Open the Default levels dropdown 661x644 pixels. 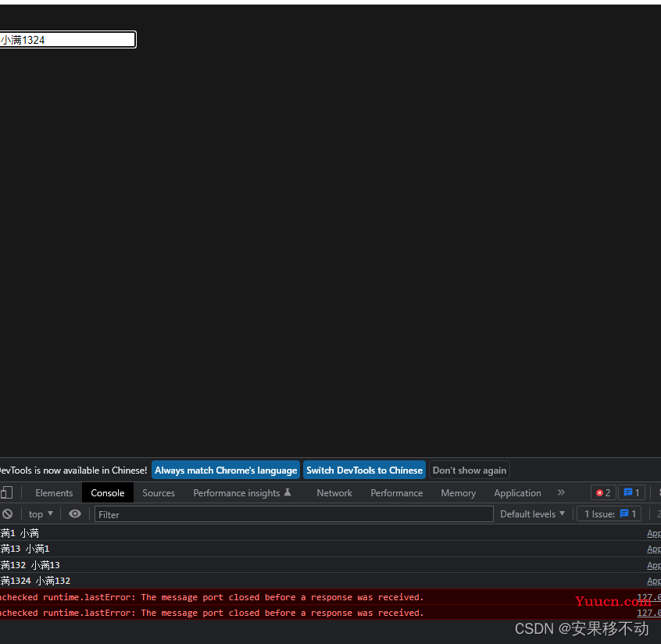pos(532,514)
